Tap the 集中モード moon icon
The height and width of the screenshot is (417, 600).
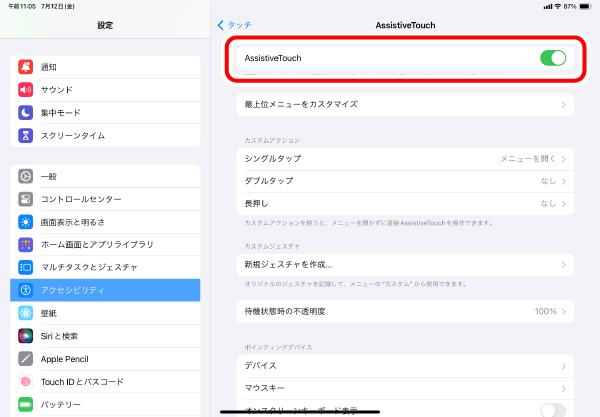click(x=26, y=113)
